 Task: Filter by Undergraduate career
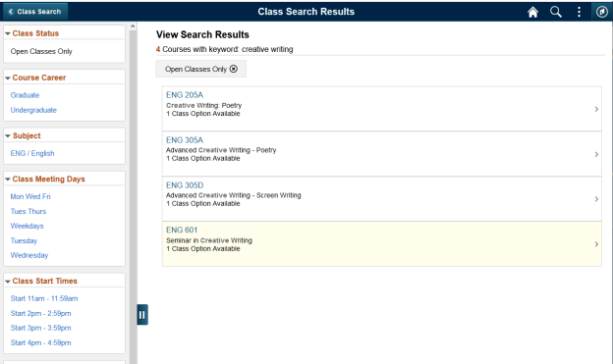tap(33, 110)
